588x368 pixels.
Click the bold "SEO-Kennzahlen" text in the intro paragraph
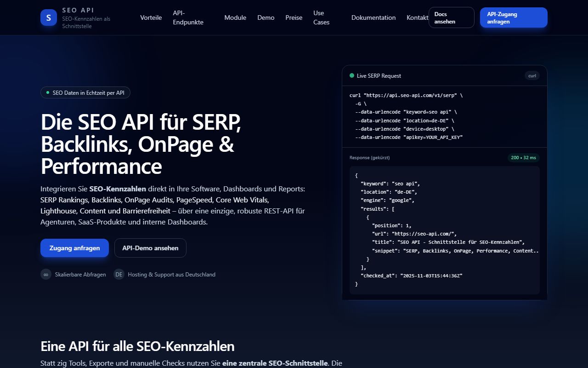(118, 189)
